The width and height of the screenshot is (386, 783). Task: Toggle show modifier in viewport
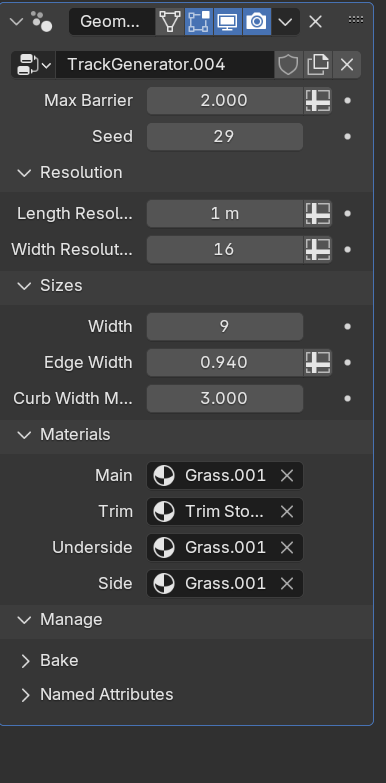coord(228,21)
